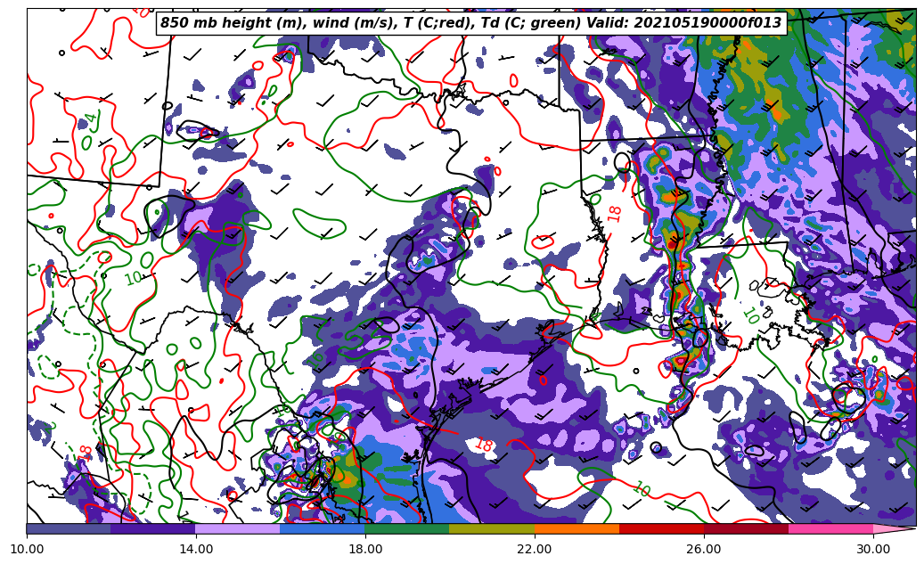Image resolution: width=924 pixels, height=564 pixels.
Task: Select the bright red 24–26 colorbar segment
Action: (661, 528)
